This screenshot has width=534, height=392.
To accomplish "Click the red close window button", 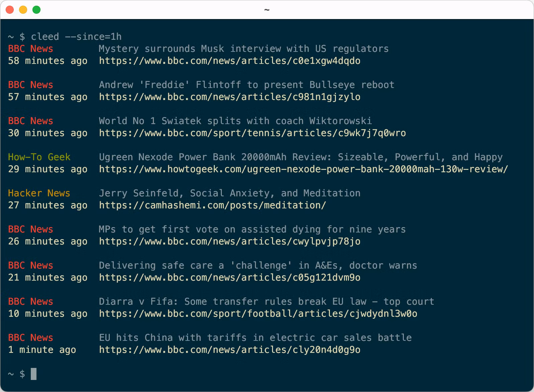I will [10, 10].
